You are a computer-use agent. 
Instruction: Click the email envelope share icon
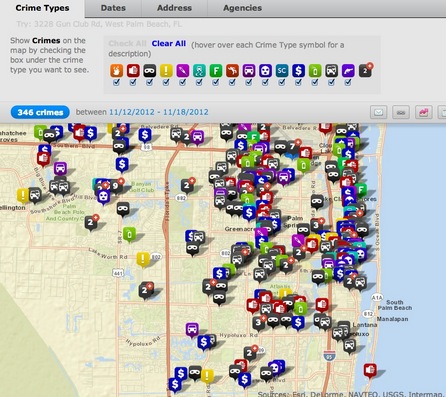[x=378, y=112]
